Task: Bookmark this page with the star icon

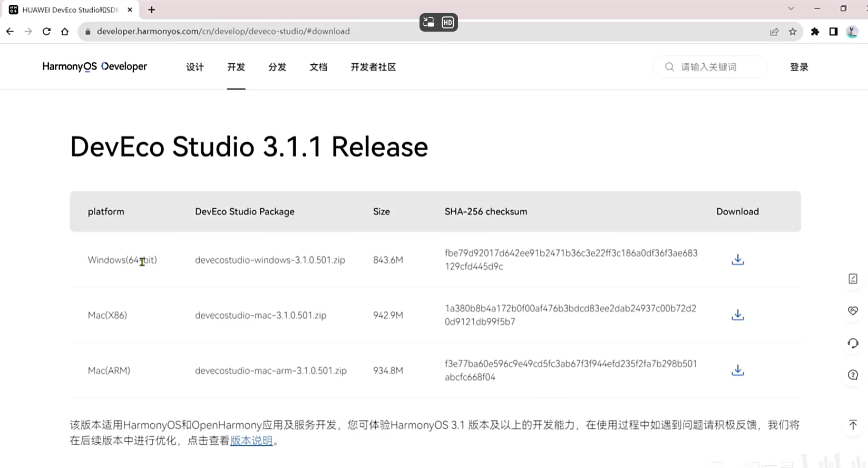Action: tap(792, 32)
